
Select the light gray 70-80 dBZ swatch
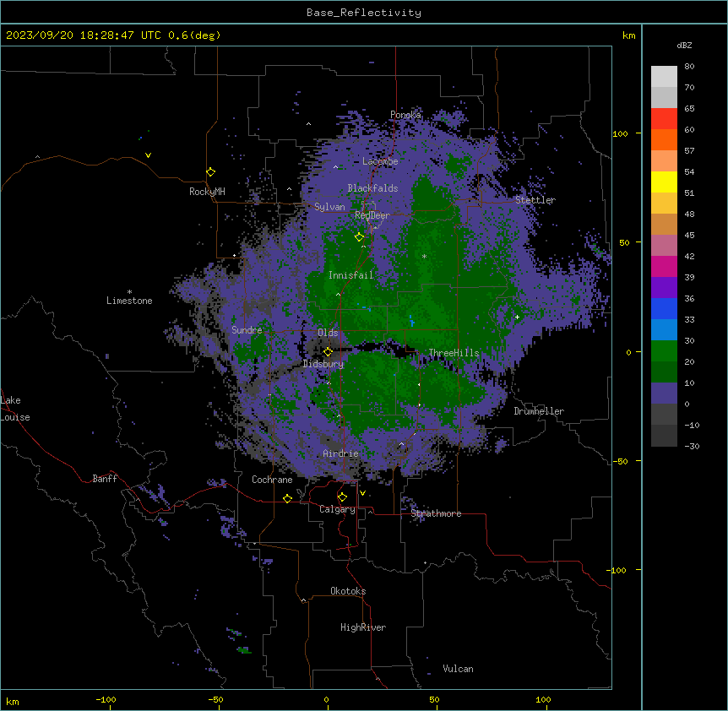[664, 77]
